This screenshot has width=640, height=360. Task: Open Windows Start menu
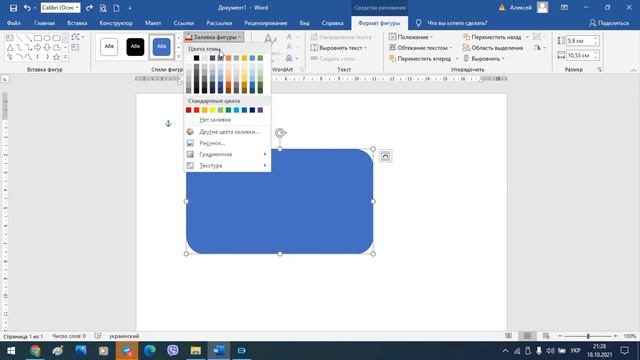11,351
